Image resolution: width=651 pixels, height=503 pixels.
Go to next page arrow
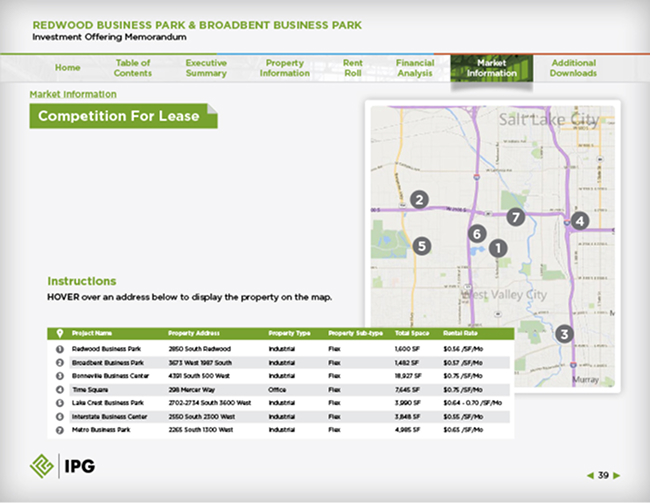[617, 476]
